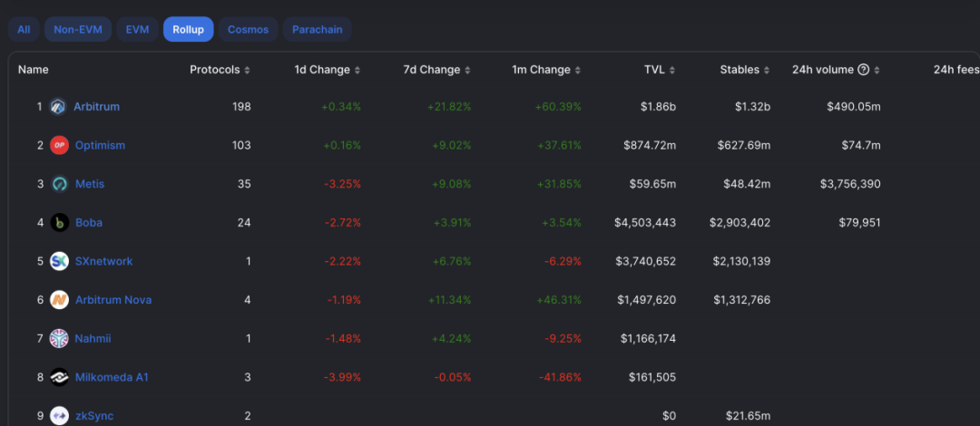Click Arbitrum's 24h volume $490.05m

pos(854,107)
